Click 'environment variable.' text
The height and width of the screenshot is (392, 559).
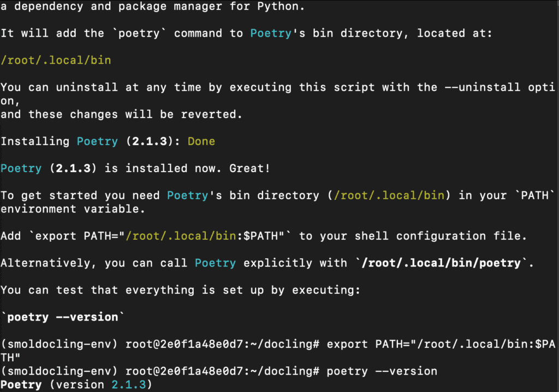pos(73,209)
